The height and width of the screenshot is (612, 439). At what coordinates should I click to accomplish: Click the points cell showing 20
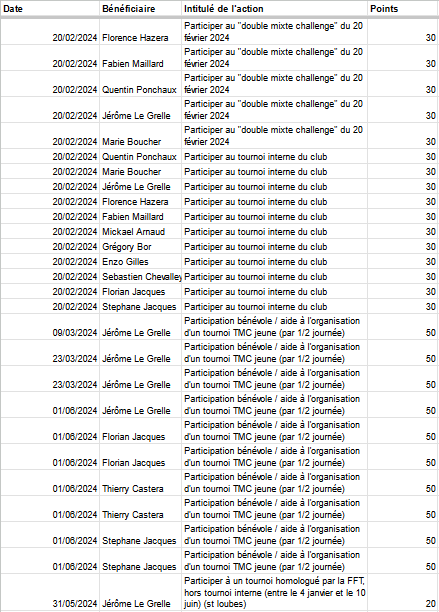(x=403, y=592)
